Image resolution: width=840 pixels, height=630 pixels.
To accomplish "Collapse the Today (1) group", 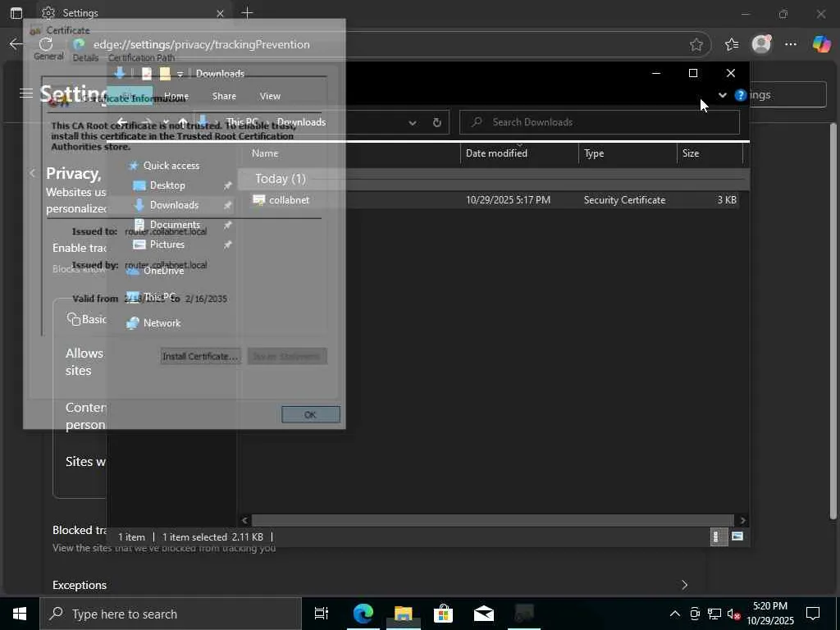I will (281, 179).
